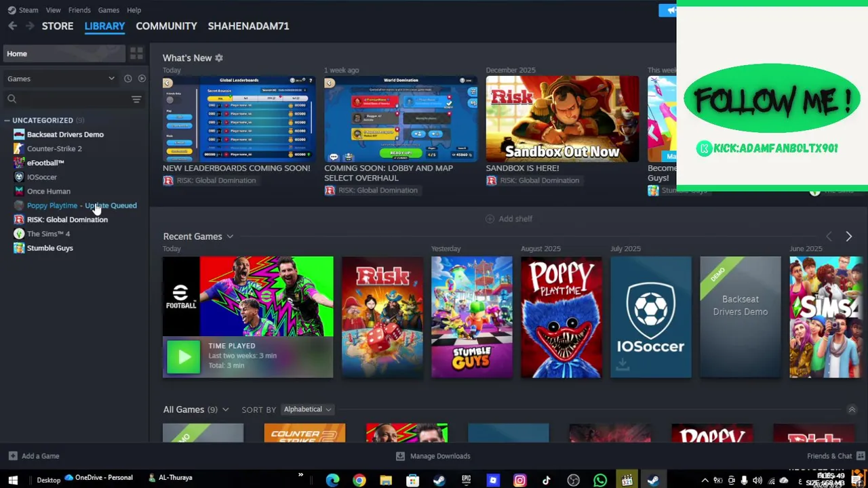Open the View menu
This screenshot has height=488, width=868.
(53, 10)
